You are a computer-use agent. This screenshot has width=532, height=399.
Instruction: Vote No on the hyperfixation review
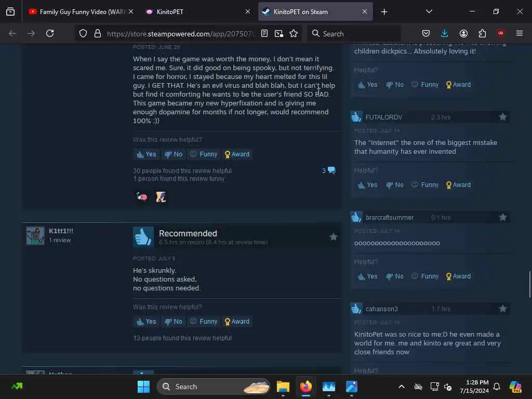click(174, 154)
